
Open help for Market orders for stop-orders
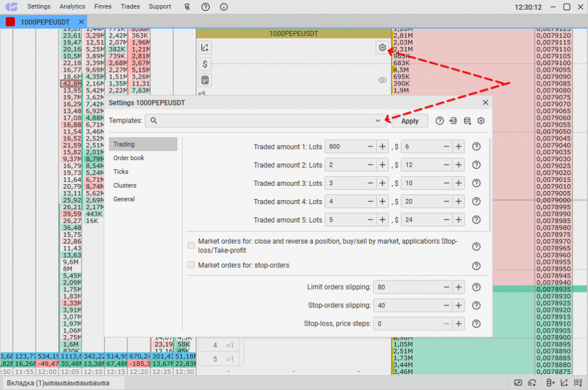coord(476,266)
